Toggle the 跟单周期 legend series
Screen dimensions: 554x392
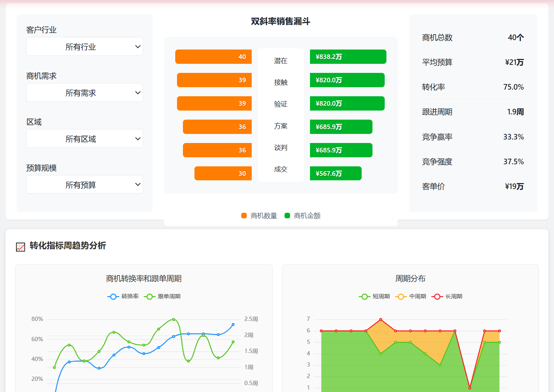tap(149, 296)
